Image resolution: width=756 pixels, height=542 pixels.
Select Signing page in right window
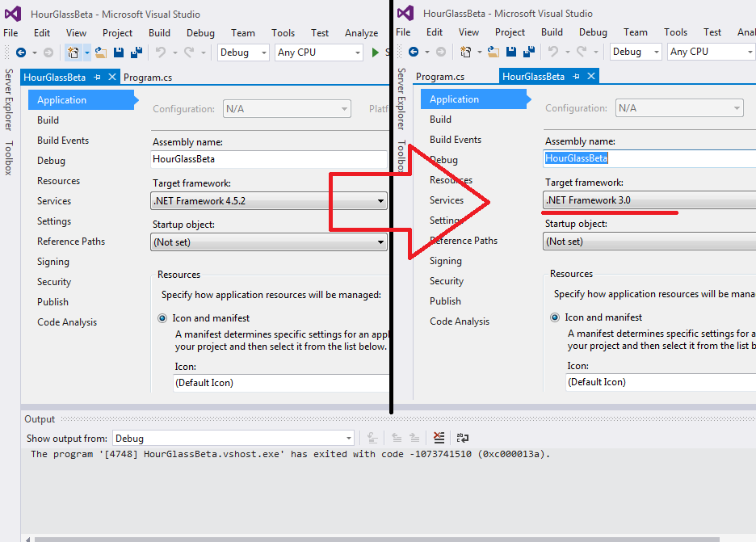[446, 261]
